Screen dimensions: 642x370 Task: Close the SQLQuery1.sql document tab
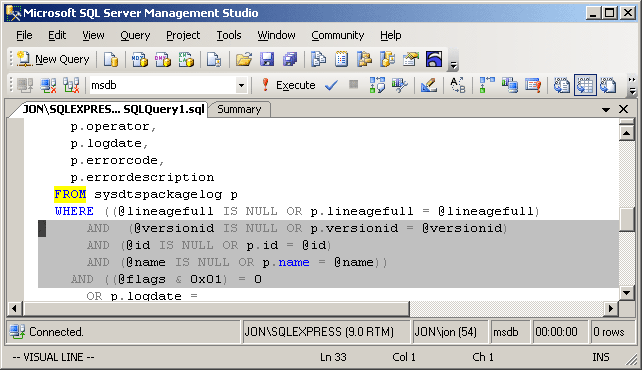pyautogui.click(x=624, y=109)
